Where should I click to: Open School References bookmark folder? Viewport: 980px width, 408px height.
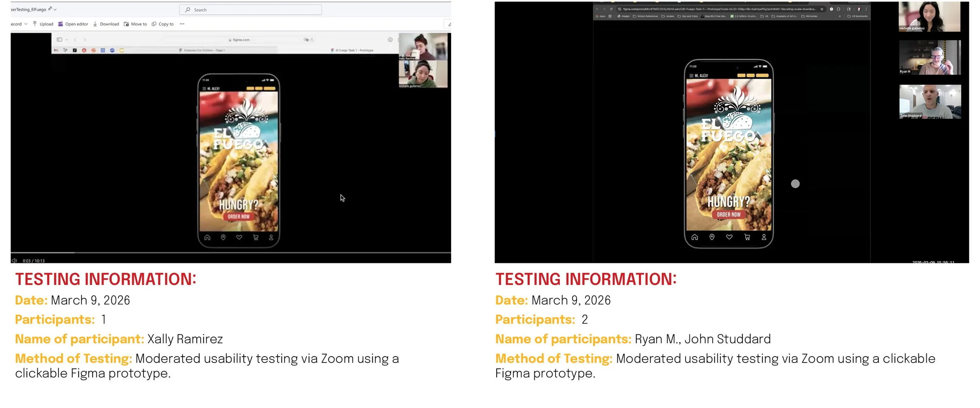(646, 16)
